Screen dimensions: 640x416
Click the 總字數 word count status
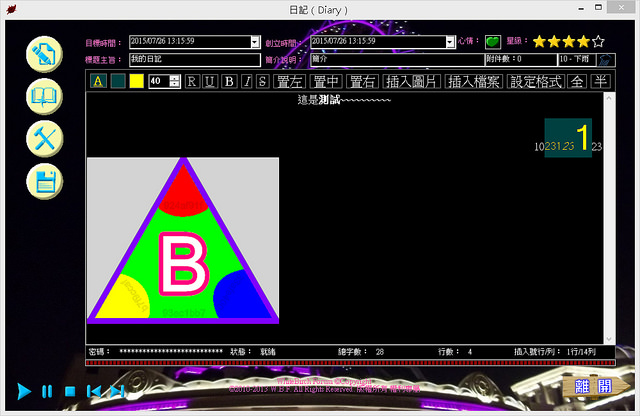point(361,351)
